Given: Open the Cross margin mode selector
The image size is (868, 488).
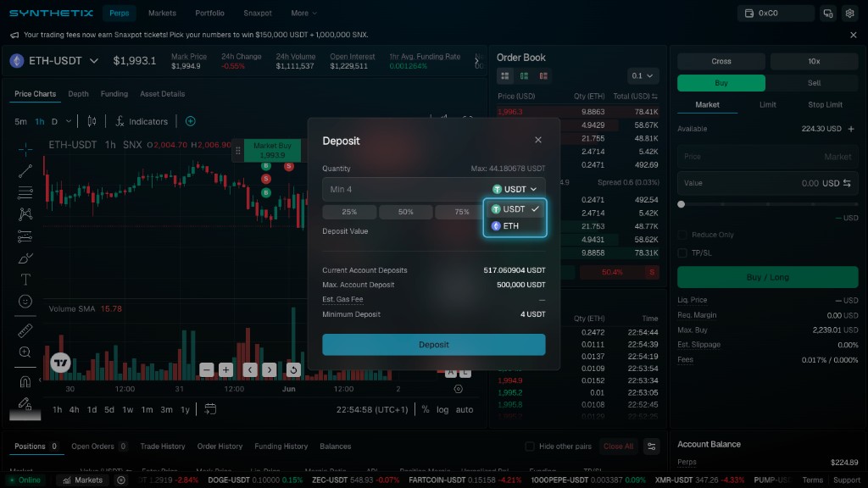Looking at the screenshot, I should point(721,61).
